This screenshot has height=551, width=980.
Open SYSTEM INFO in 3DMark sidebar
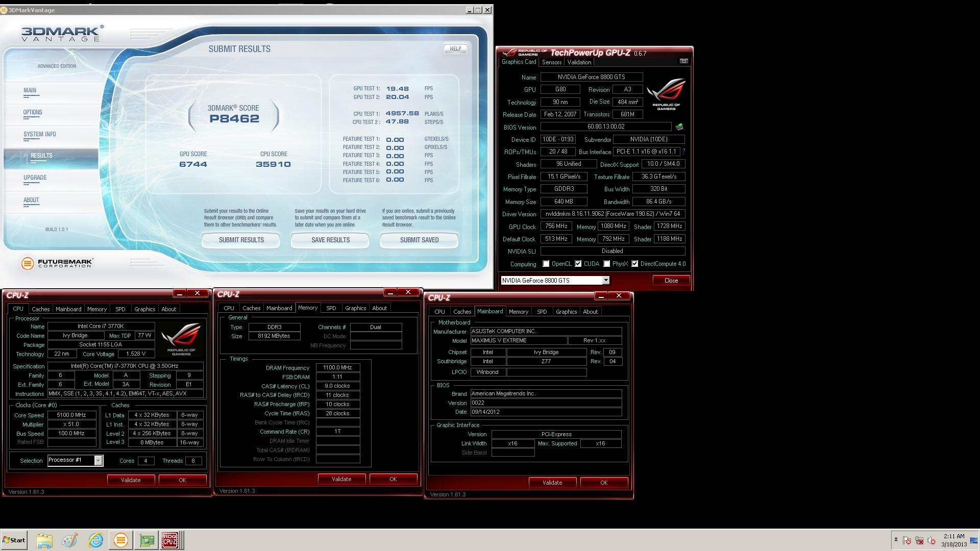[x=39, y=134]
